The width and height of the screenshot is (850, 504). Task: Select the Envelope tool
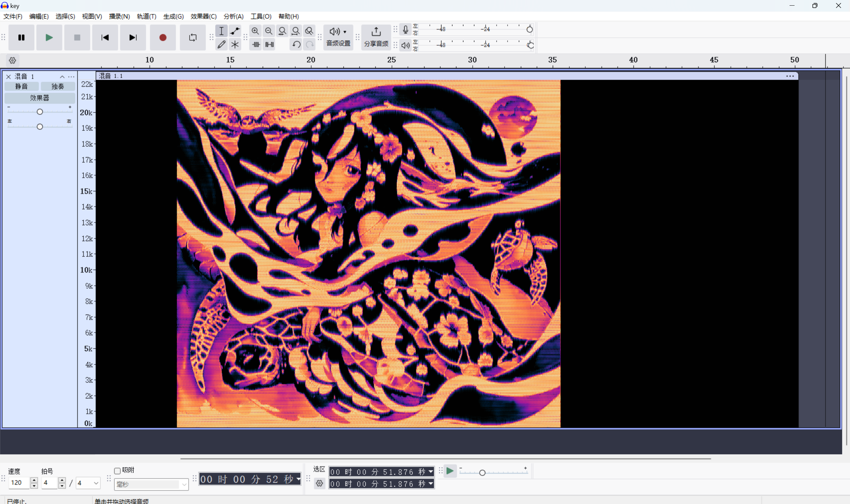(235, 31)
